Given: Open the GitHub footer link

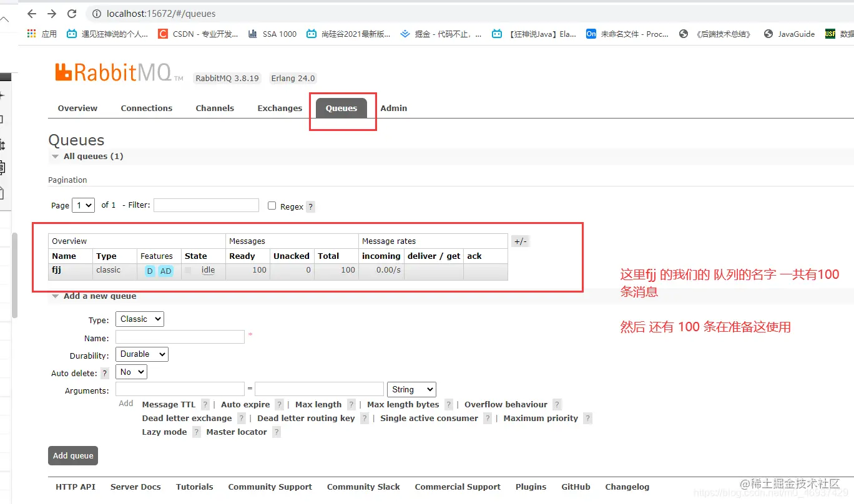Looking at the screenshot, I should 576,487.
